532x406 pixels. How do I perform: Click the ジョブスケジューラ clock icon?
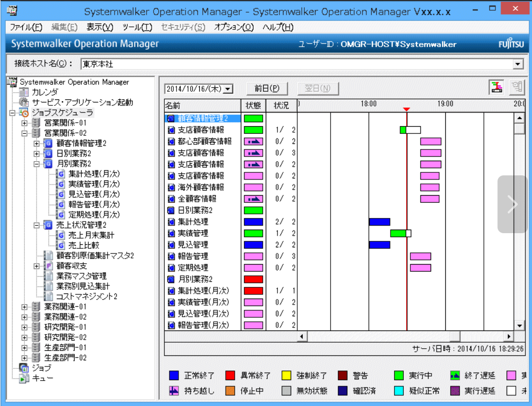coord(24,113)
